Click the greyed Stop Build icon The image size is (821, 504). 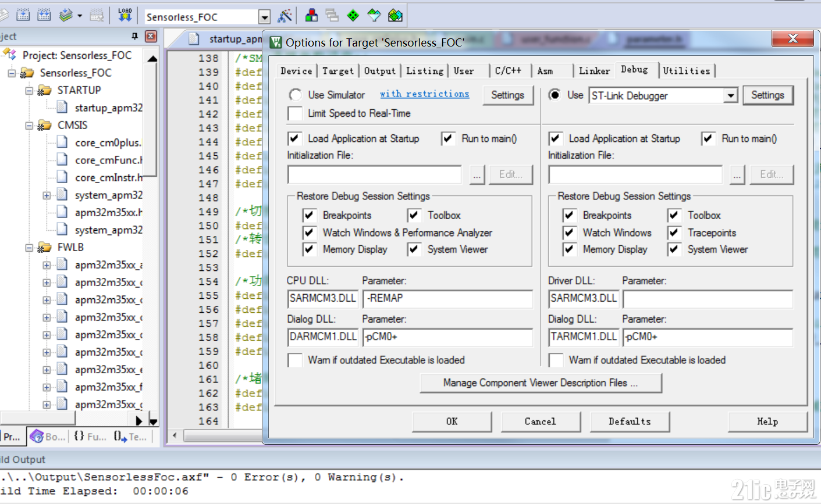click(x=97, y=15)
